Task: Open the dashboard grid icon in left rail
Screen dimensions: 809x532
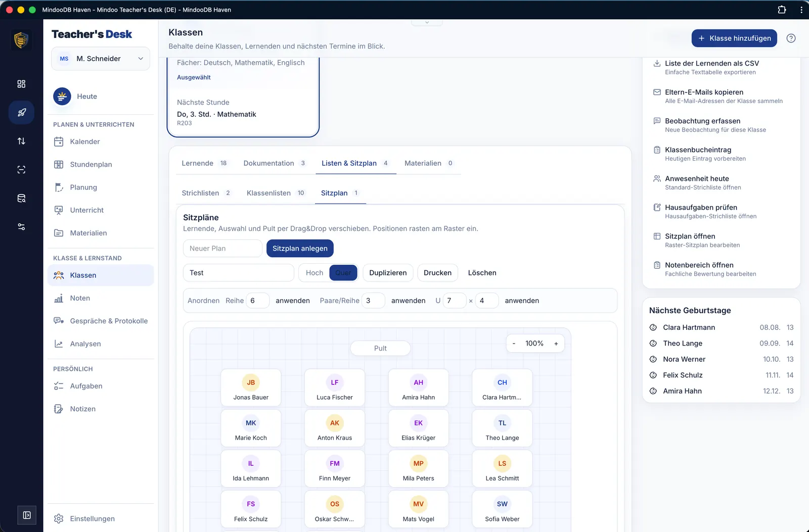Action: coord(21,84)
